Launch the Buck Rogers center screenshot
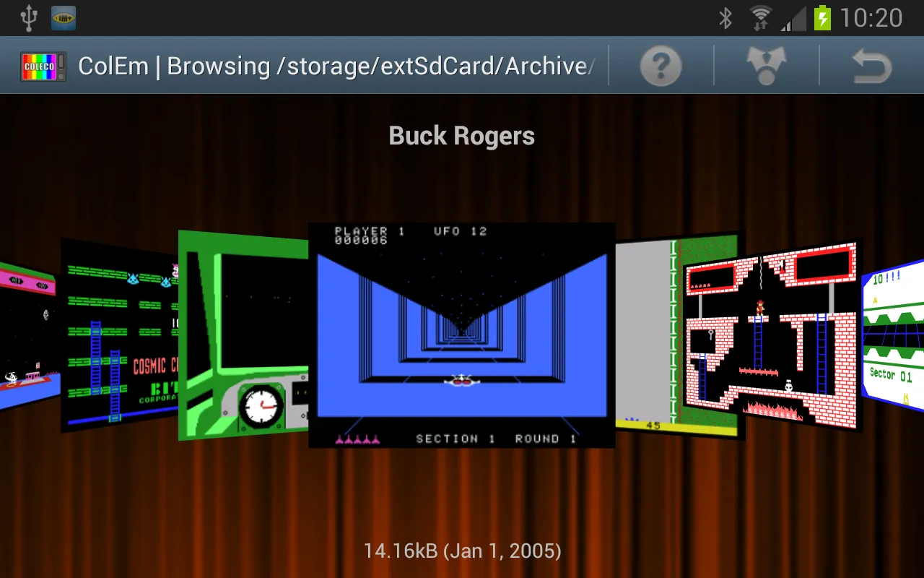 462,335
